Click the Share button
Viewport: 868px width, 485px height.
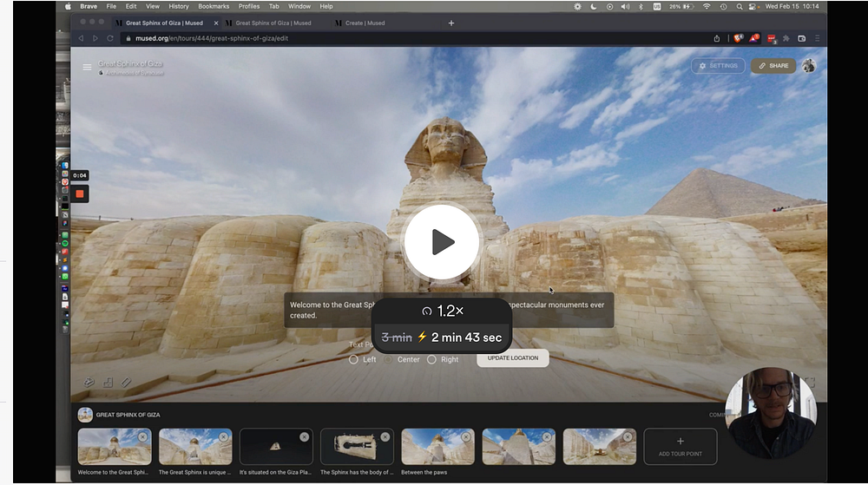773,65
